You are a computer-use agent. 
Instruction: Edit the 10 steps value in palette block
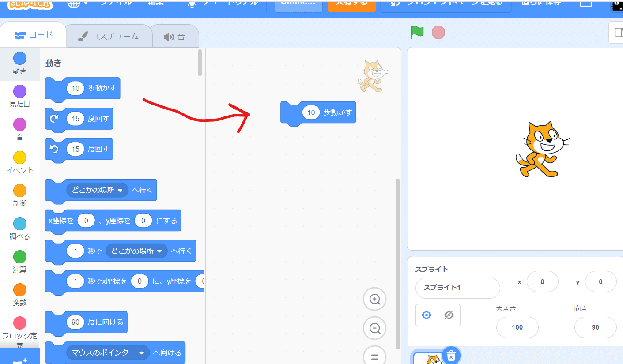(76, 88)
